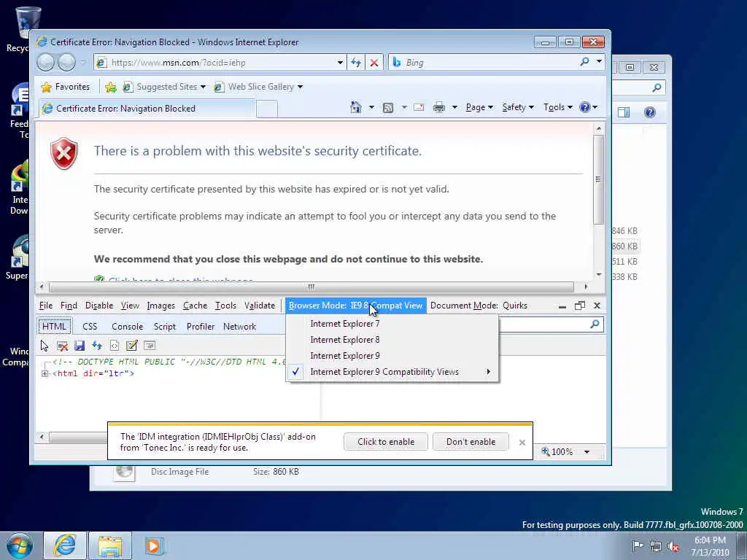Click the Edit pencil icon
The image size is (747, 560).
(132, 346)
